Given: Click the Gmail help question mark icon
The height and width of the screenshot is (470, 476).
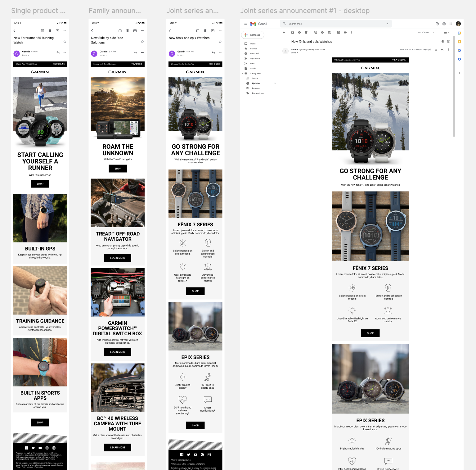Looking at the screenshot, I should click(437, 24).
